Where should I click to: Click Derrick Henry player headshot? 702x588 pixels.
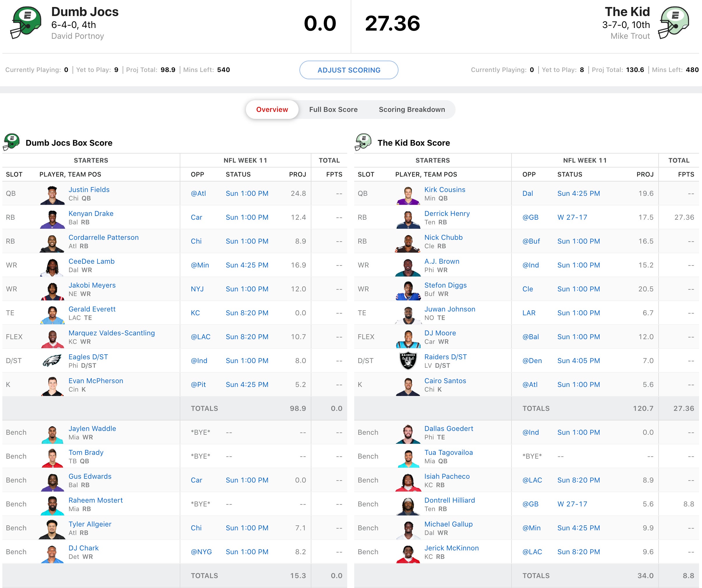click(x=408, y=219)
